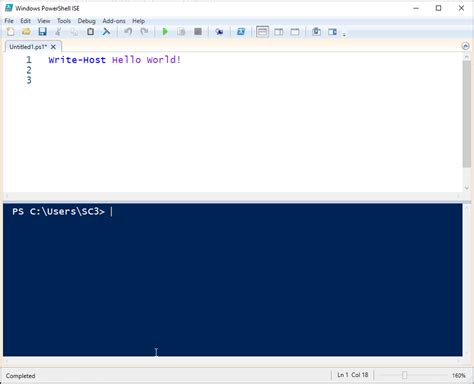Open the Tools menu
The width and height of the screenshot is (474, 384).
64,21
